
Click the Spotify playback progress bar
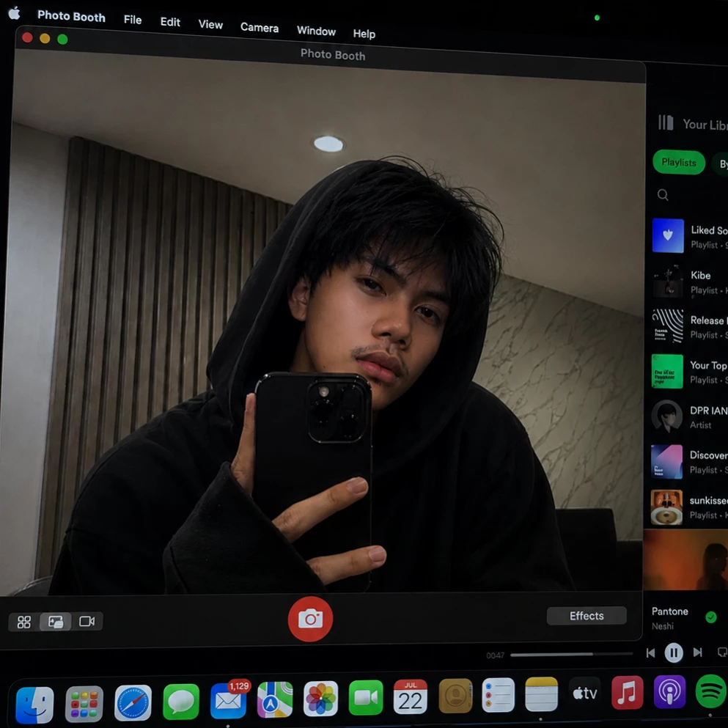pos(571,654)
